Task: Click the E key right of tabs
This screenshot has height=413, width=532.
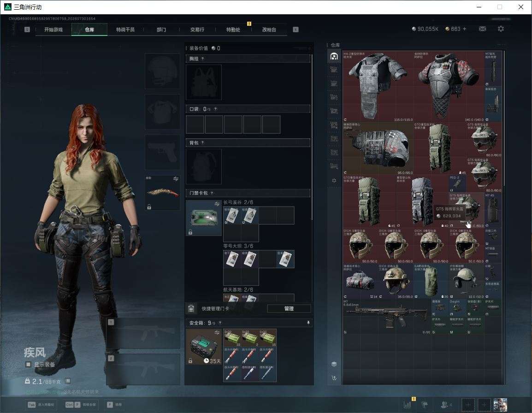Action: click(x=296, y=29)
